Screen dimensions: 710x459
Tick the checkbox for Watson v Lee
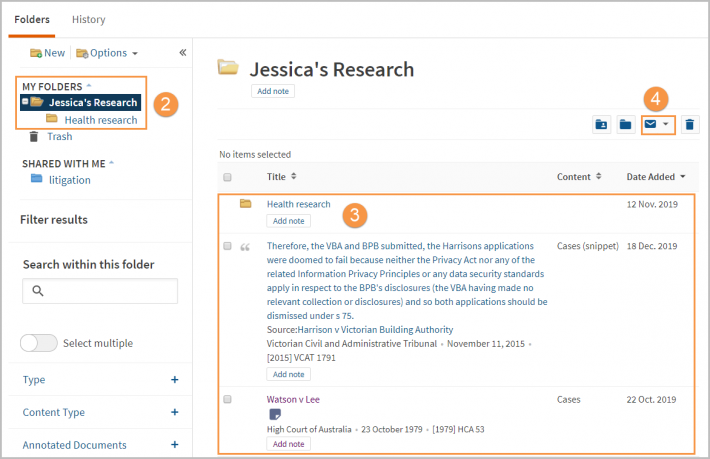pyautogui.click(x=227, y=399)
